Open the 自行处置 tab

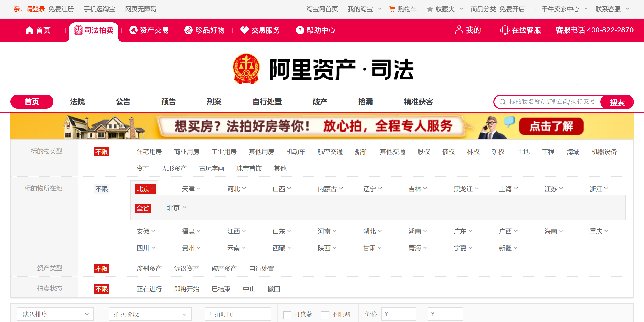pos(267,102)
